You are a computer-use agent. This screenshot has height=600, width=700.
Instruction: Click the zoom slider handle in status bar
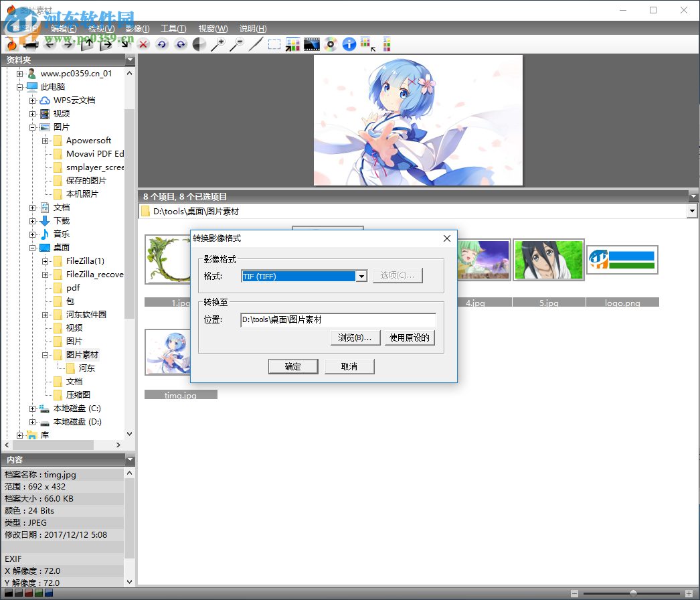pyautogui.click(x=633, y=593)
